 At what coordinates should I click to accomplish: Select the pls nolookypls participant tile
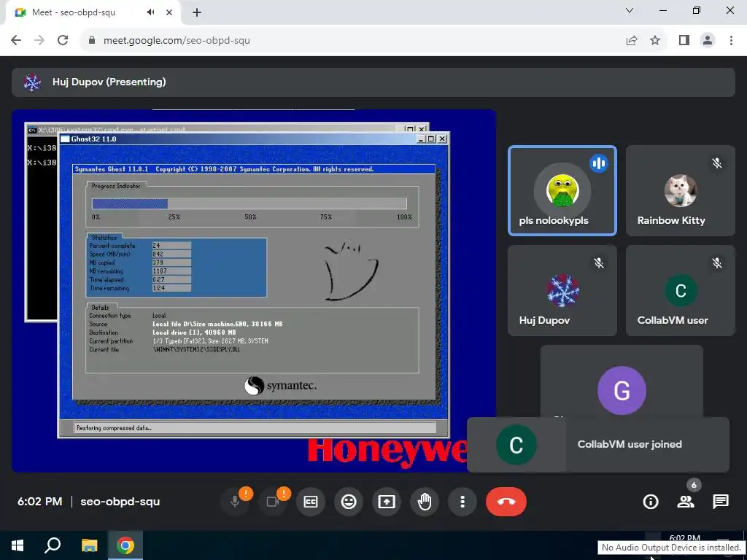[x=562, y=190]
